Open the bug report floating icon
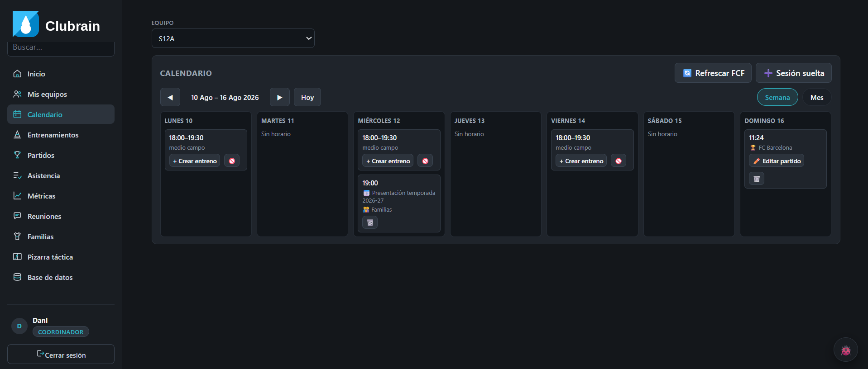868x369 pixels. pos(846,350)
